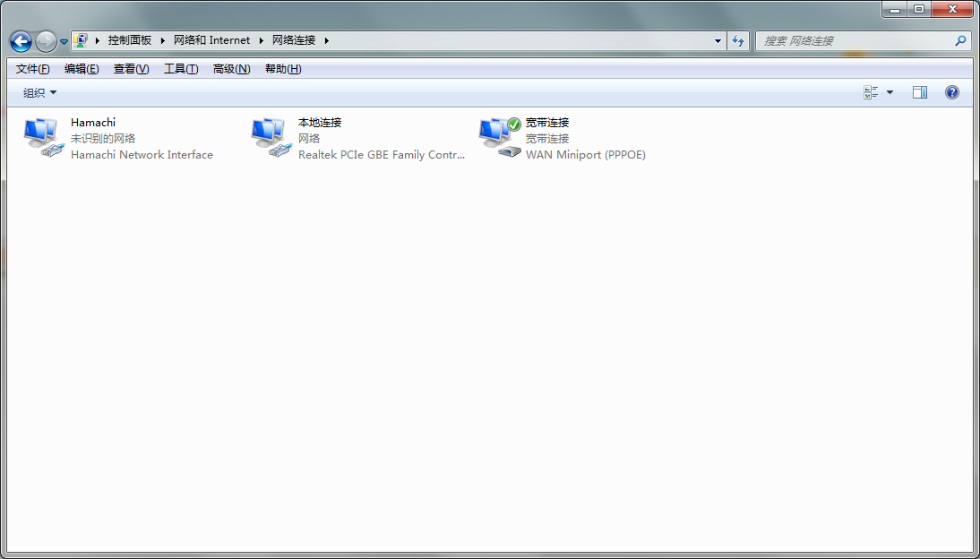Open the 帮助(H) menu

coord(283,69)
